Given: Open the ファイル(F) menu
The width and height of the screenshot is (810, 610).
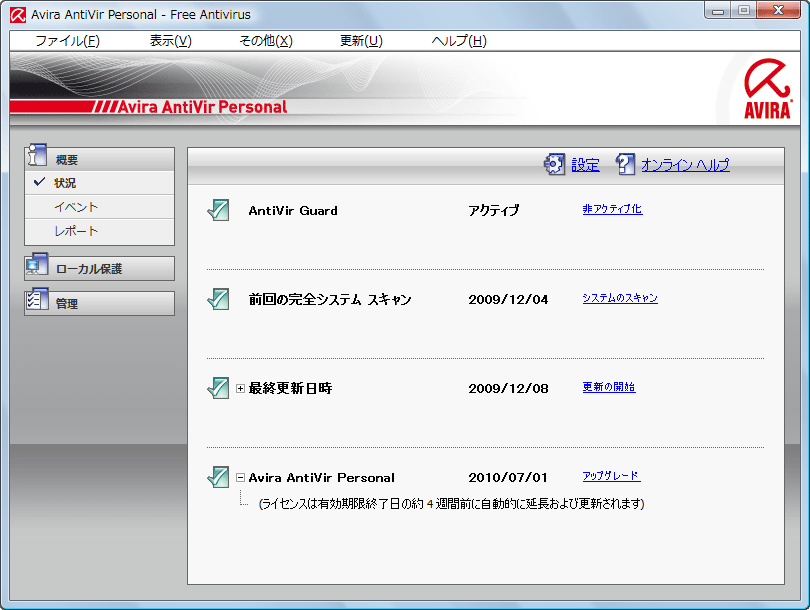Looking at the screenshot, I should (67, 41).
